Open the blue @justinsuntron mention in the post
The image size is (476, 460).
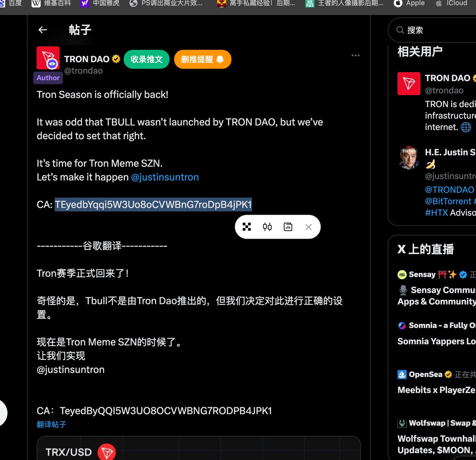pyautogui.click(x=165, y=177)
